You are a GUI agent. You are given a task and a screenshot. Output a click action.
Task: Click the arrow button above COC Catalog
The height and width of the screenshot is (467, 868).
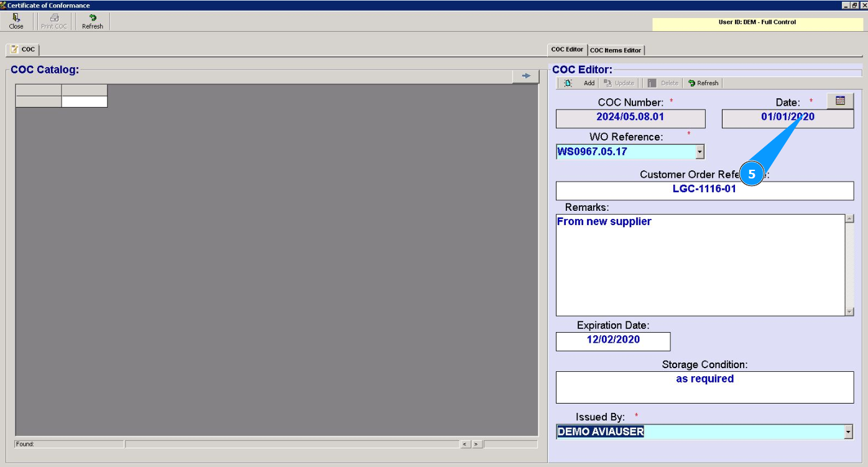click(x=526, y=76)
